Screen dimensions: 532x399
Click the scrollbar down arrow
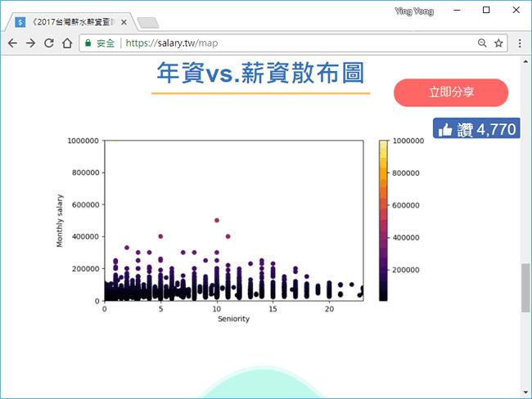[x=525, y=392]
